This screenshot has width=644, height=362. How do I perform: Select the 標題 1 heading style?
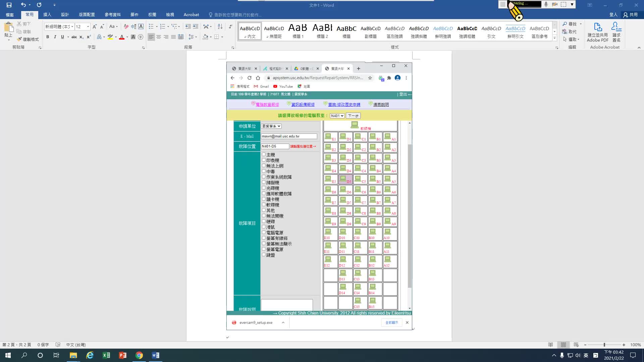pos(298,31)
